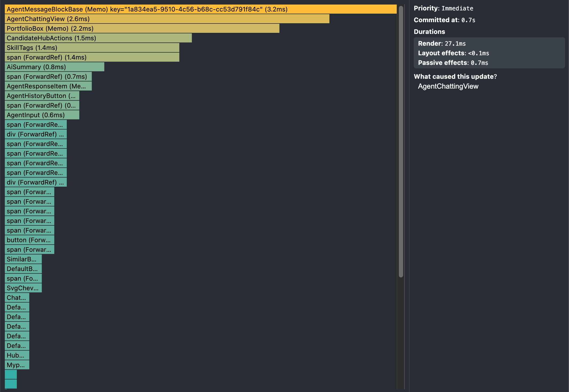This screenshot has height=392, width=569.
Task: Click the SimilarB... bar
Action: [23, 259]
